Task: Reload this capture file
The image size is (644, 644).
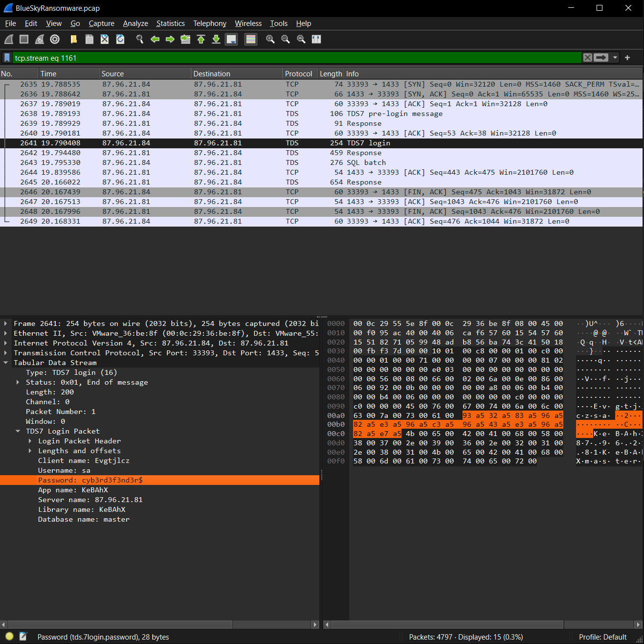Action: tap(120, 39)
